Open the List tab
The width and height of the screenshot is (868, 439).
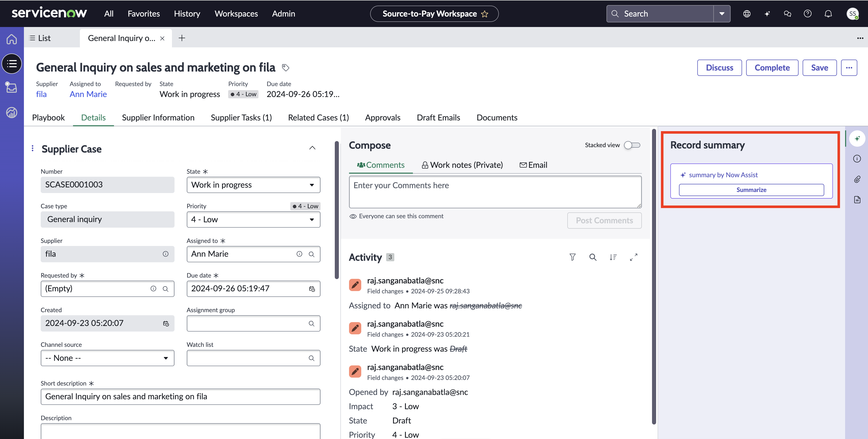point(40,38)
